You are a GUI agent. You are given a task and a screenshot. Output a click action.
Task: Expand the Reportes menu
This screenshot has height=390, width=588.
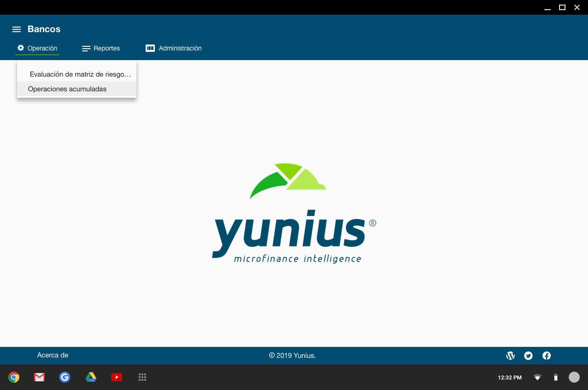click(107, 48)
